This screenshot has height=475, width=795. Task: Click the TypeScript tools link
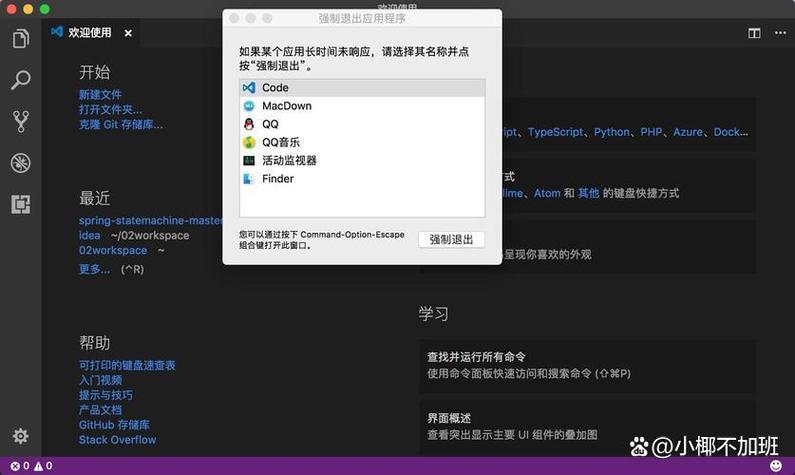click(555, 132)
